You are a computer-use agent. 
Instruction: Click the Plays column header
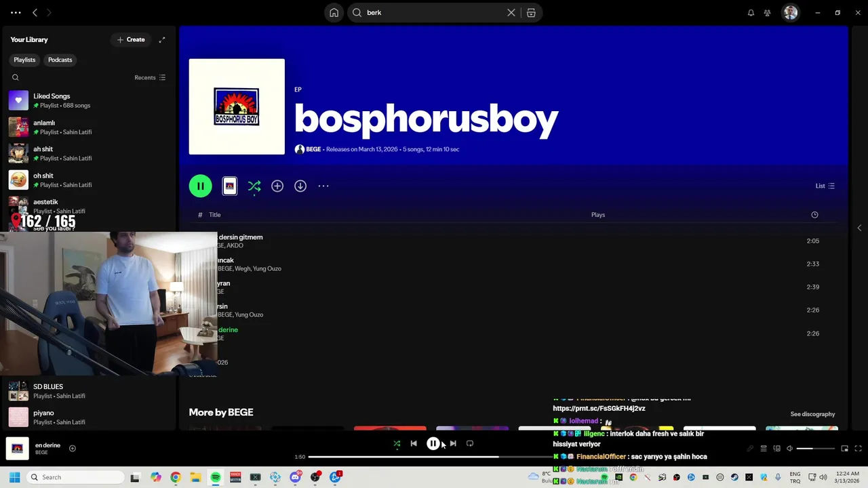pyautogui.click(x=598, y=215)
